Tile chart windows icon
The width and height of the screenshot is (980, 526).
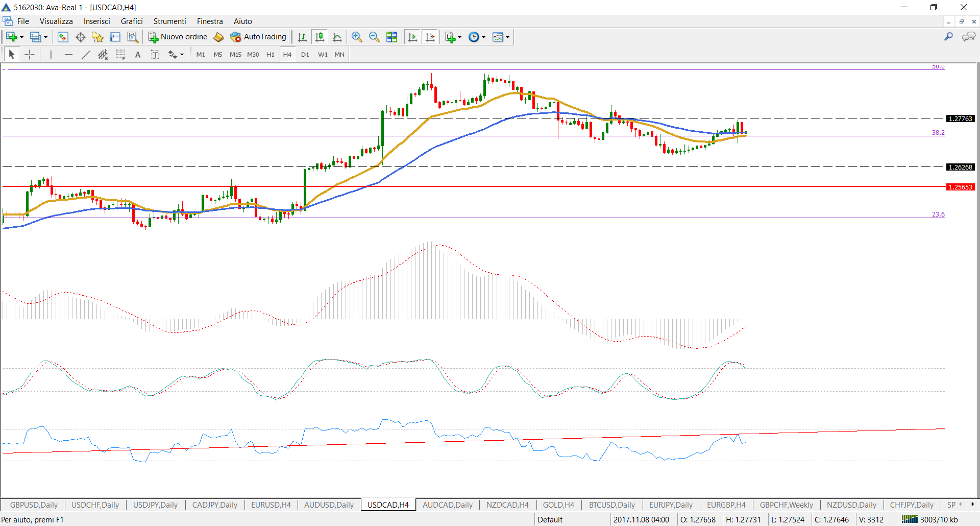[391, 37]
